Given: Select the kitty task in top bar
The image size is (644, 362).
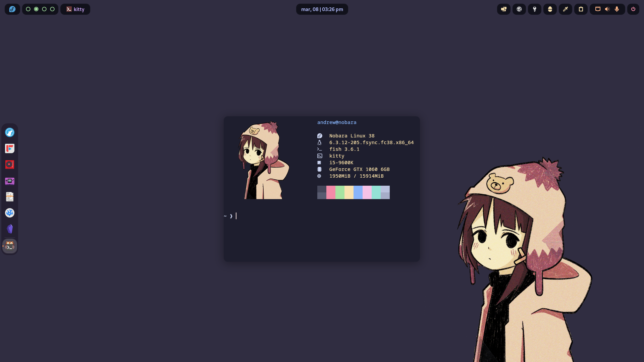Looking at the screenshot, I should tap(75, 9).
